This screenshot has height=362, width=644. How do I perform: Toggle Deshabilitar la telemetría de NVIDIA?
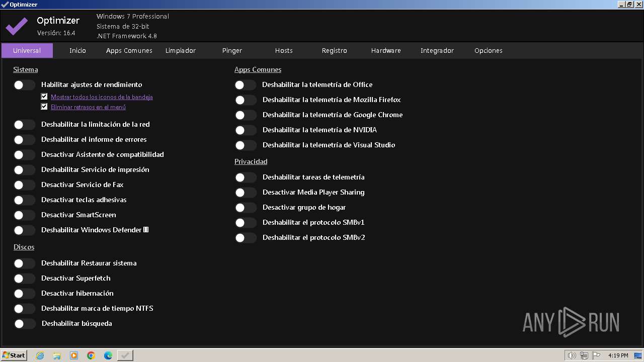[246, 130]
